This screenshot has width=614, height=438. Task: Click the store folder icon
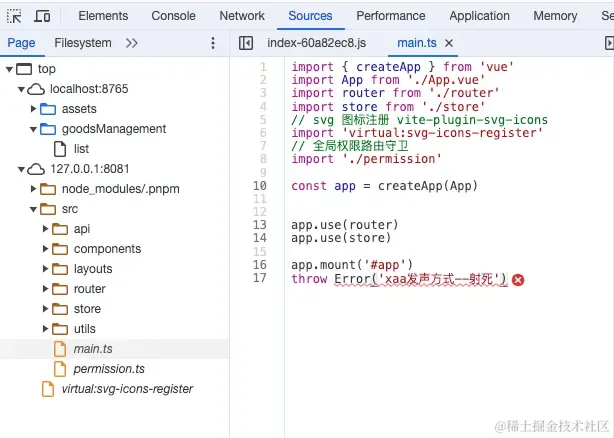60,309
